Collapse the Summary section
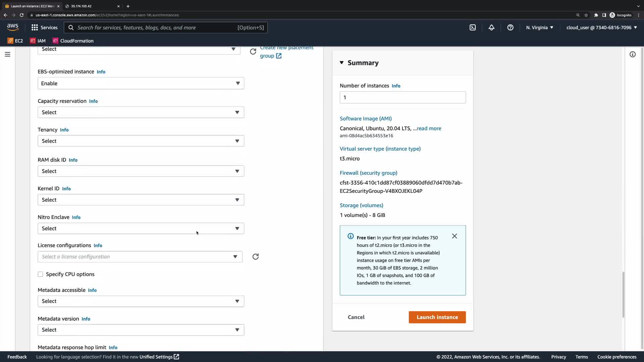Screen dimensions: 644x362 [342, 63]
